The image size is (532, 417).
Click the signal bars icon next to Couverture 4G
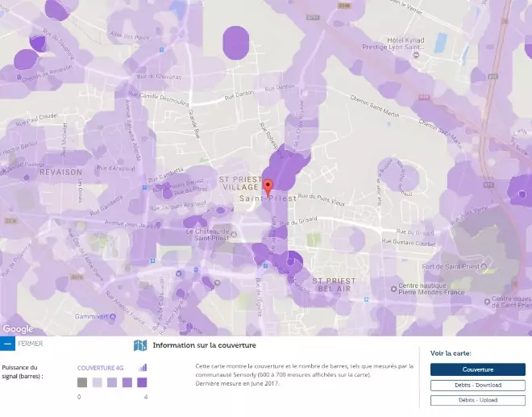pos(143,367)
